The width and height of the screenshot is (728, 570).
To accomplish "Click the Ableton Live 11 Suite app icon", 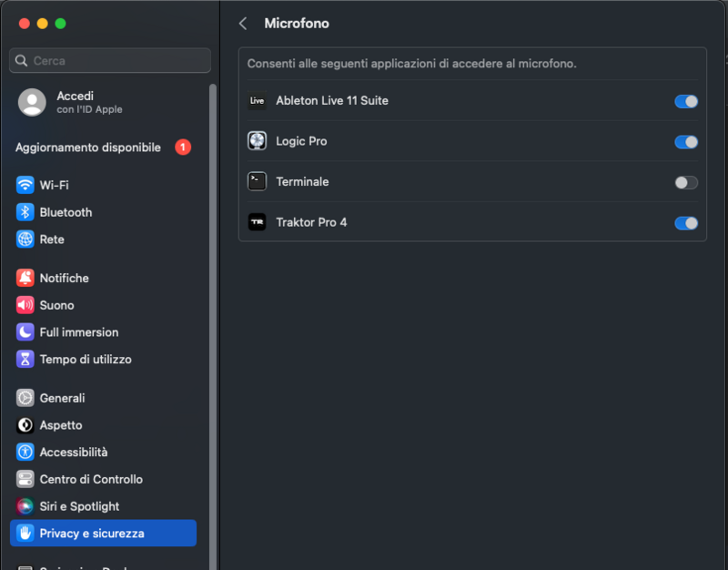I will pyautogui.click(x=257, y=101).
